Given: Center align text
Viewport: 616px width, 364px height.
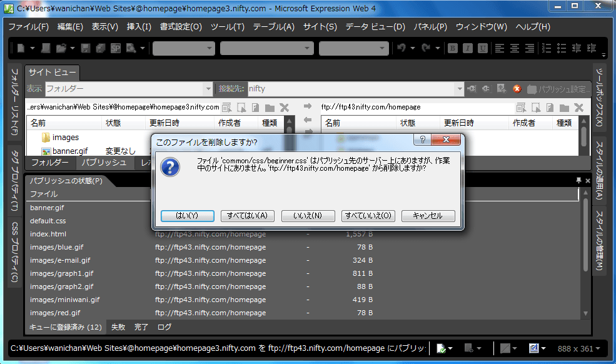Looking at the screenshot, I should point(515,48).
